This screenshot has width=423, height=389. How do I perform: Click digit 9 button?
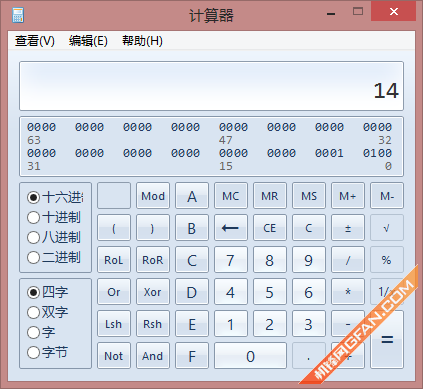tap(309, 260)
